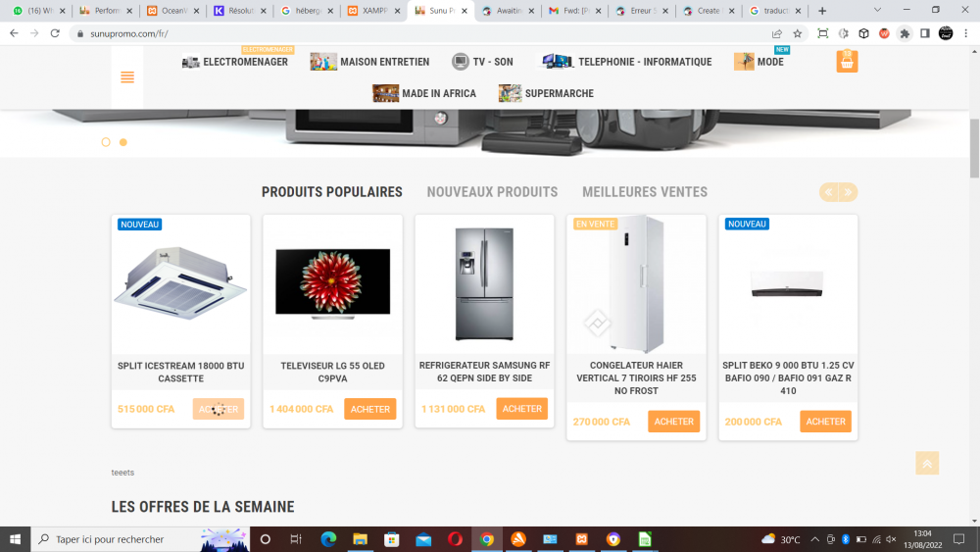Reload the page with the refresh icon
980x552 pixels.
55,33
